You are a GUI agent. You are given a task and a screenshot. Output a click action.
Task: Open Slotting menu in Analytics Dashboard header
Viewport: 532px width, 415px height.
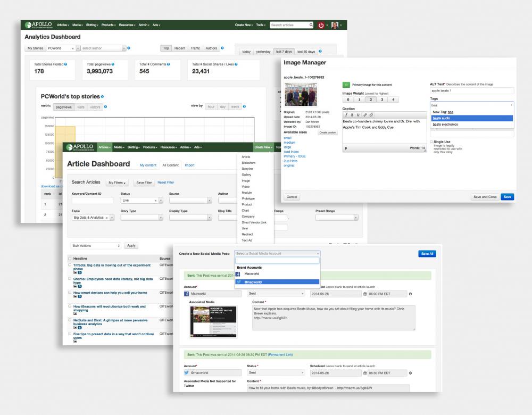92,25
